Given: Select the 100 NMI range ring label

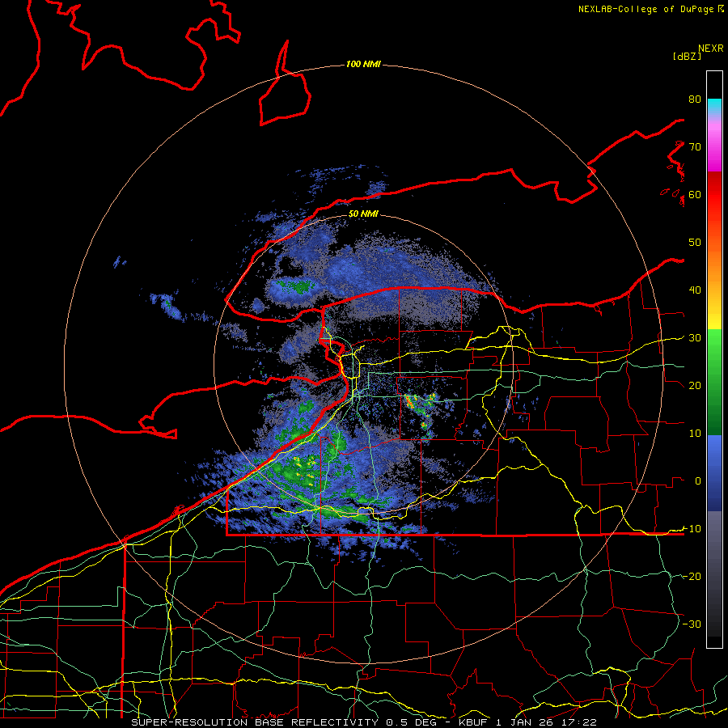Looking at the screenshot, I should point(363,64).
